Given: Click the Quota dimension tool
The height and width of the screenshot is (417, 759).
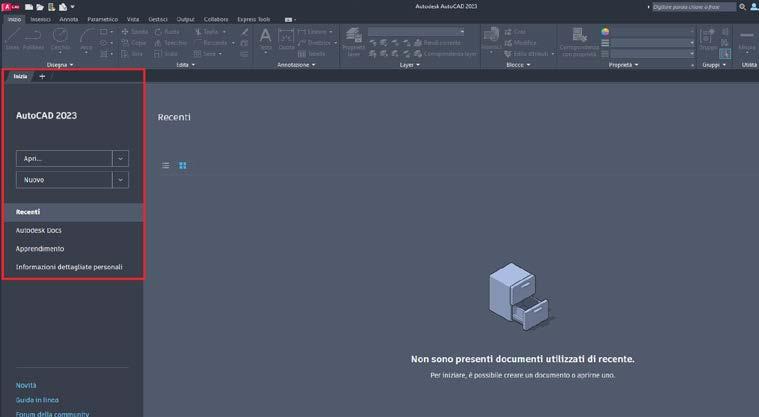Looking at the screenshot, I should (286, 40).
